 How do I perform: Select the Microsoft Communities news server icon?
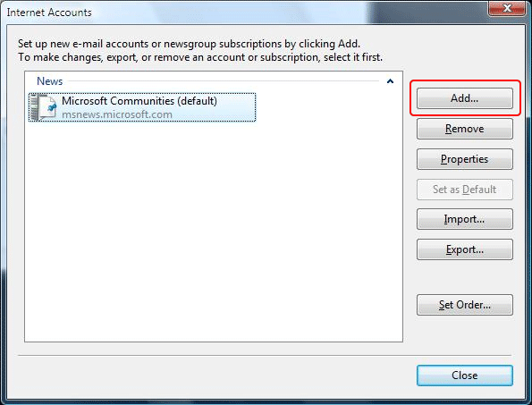click(x=43, y=107)
